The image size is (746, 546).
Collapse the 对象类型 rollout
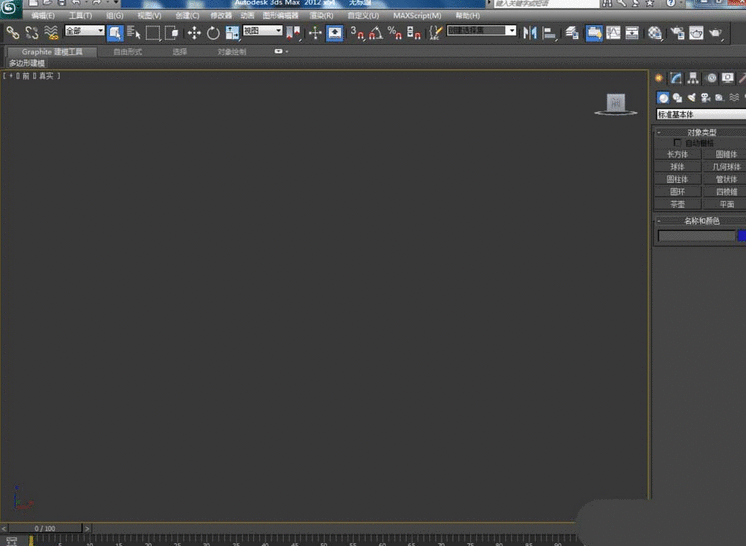point(701,132)
